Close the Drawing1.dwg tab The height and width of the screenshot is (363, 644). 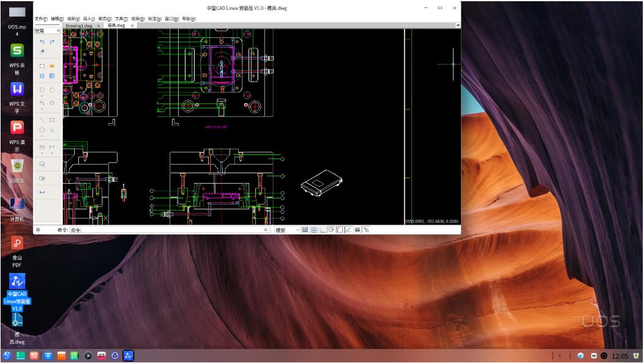click(99, 26)
